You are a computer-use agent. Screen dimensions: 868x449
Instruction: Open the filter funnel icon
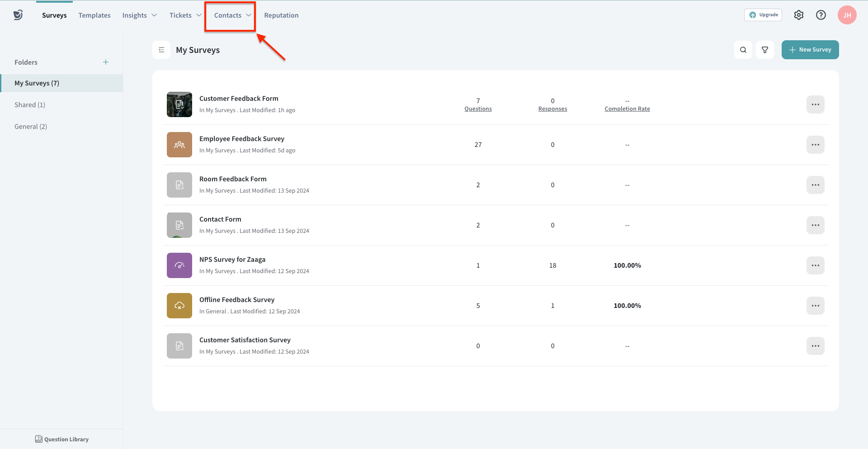pyautogui.click(x=764, y=50)
